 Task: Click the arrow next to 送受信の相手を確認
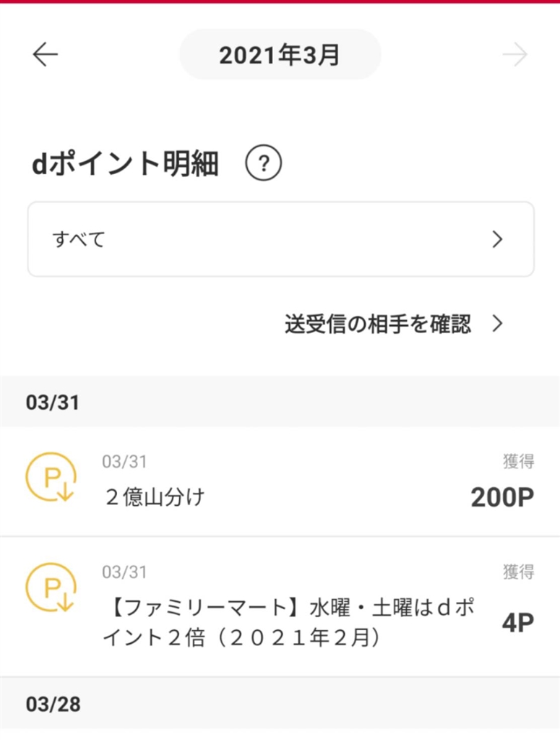(x=496, y=324)
